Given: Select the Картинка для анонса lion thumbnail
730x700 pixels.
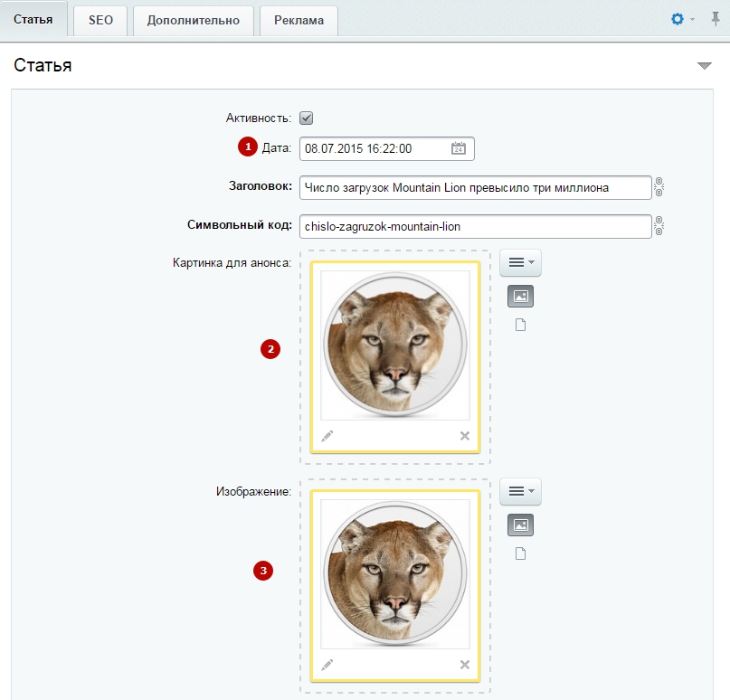Looking at the screenshot, I should coord(395,345).
